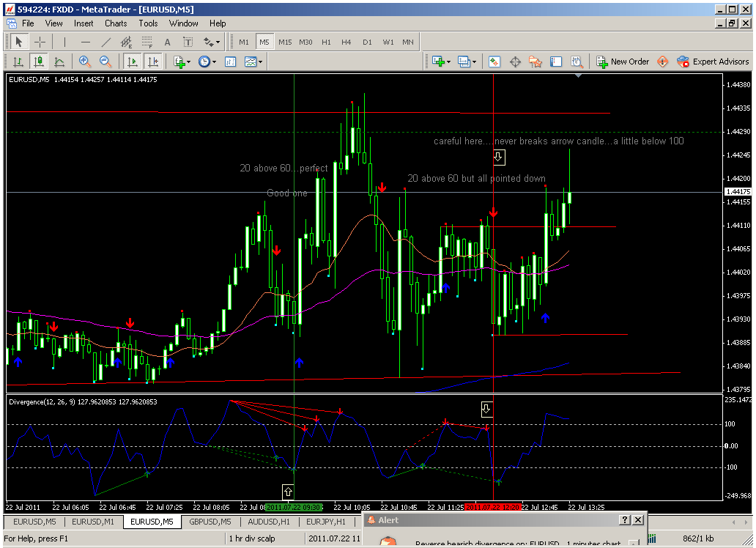This screenshot has height=548, width=756.
Task: Choose the Trendline drawing tool
Action: tap(105, 42)
